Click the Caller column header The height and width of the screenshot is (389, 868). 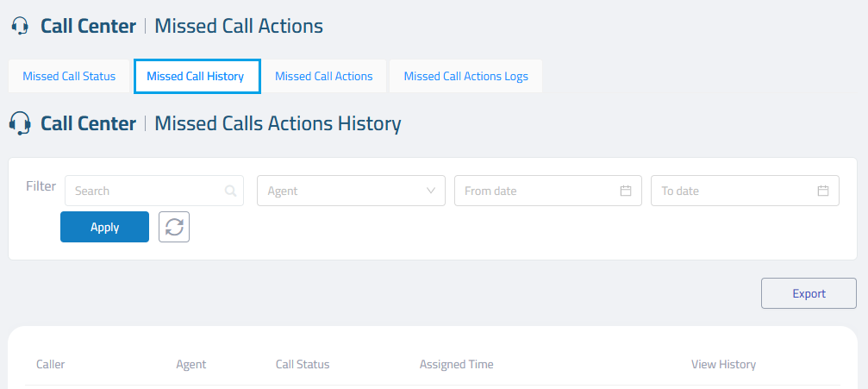click(51, 364)
